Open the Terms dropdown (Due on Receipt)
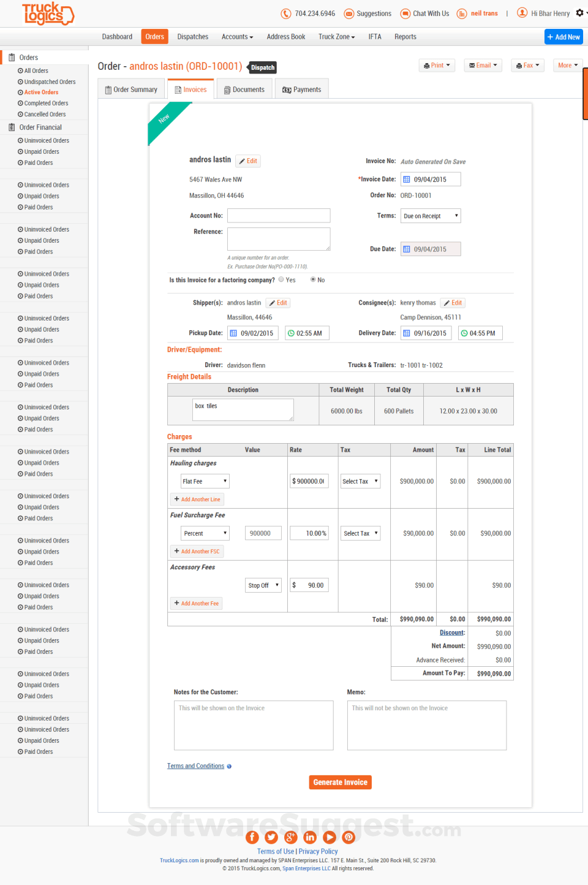The width and height of the screenshot is (588, 885). [x=431, y=216]
